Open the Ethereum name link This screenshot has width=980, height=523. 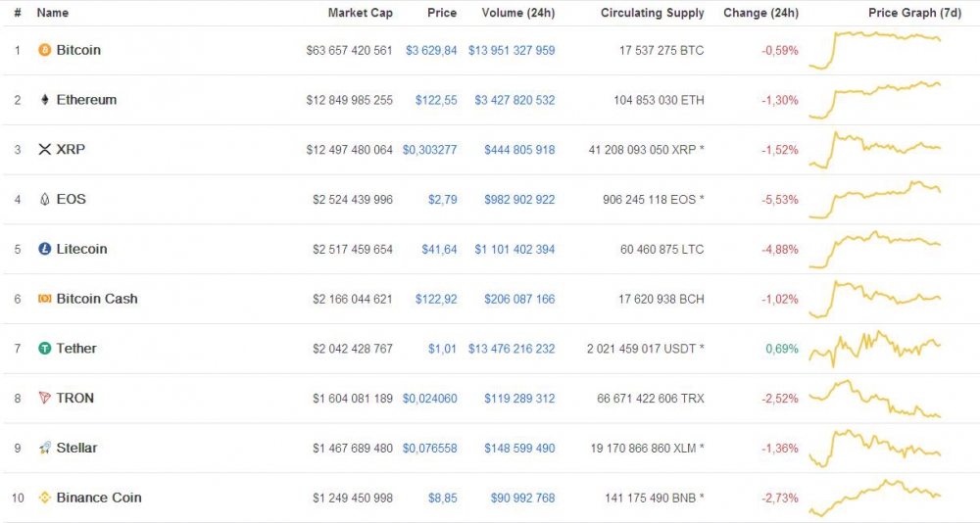[86, 100]
